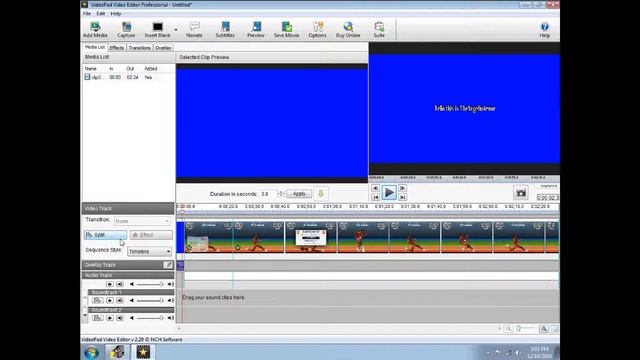Zoom in on the timeline with magnifier icon
This screenshot has width=640, height=360.
point(544,329)
